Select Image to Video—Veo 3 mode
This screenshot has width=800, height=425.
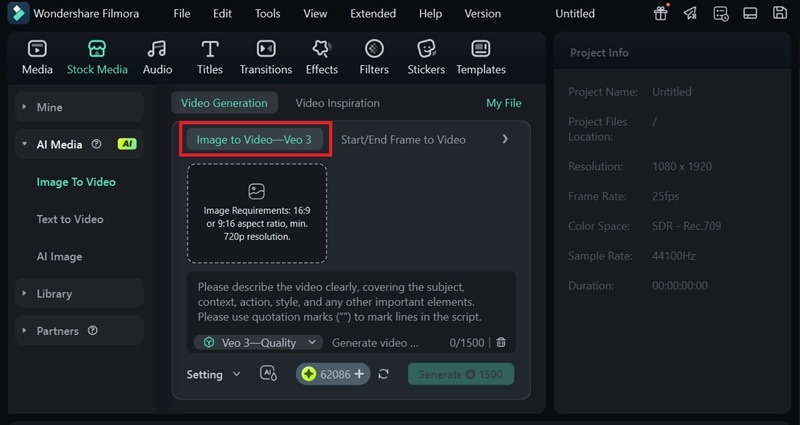[x=254, y=140]
